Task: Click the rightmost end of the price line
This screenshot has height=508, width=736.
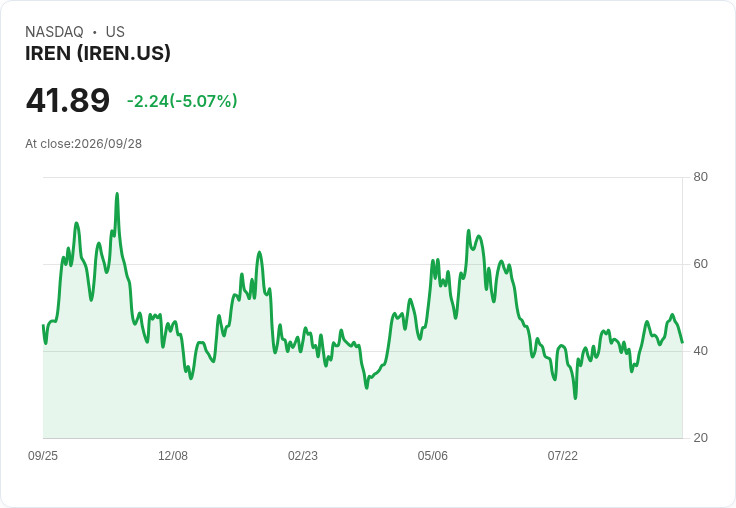Action: (682, 342)
